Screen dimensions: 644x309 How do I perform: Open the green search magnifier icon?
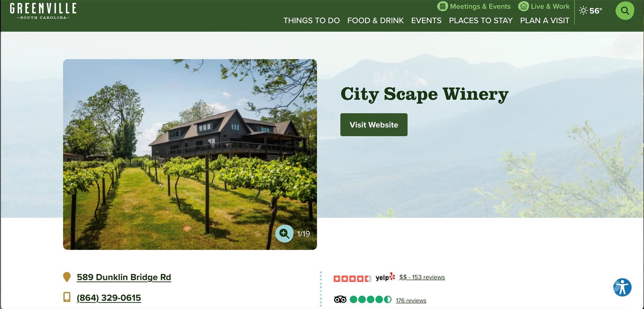coord(625,11)
